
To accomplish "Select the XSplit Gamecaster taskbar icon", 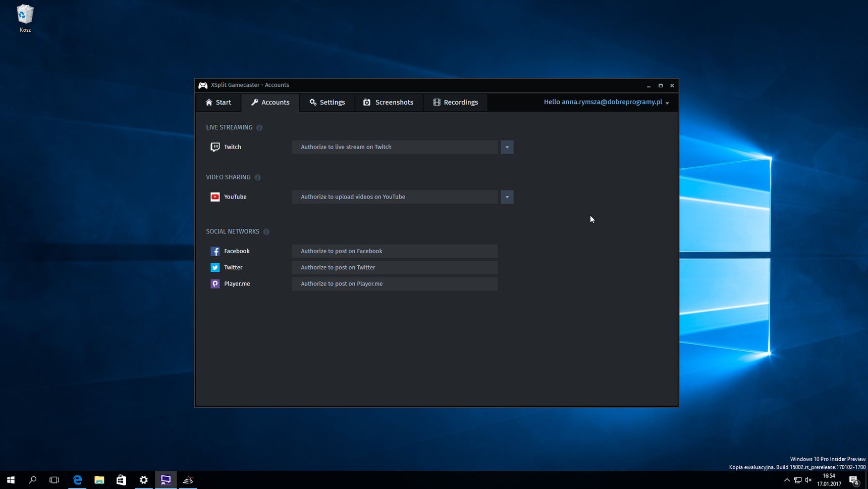I will 166,480.
